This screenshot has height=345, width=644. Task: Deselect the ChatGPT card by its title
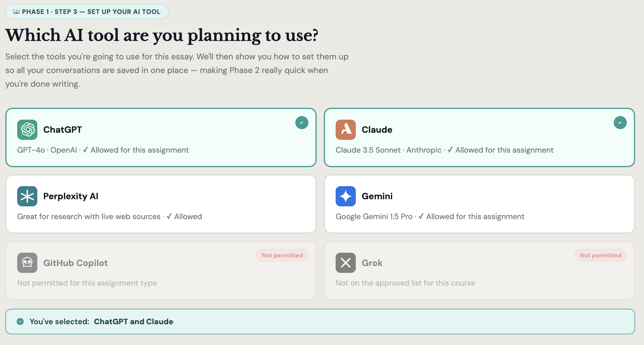click(x=63, y=130)
